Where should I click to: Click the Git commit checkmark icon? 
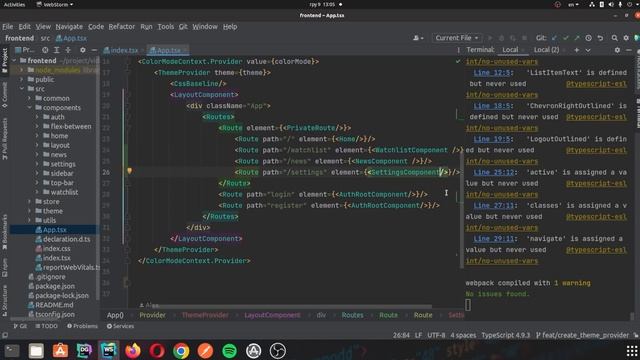pos(566,38)
